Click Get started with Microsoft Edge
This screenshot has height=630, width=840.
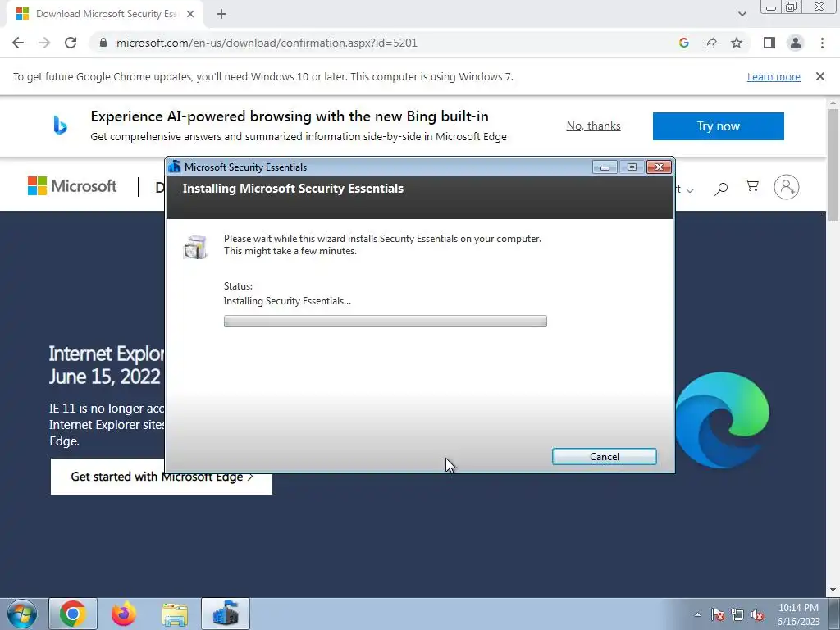click(162, 477)
